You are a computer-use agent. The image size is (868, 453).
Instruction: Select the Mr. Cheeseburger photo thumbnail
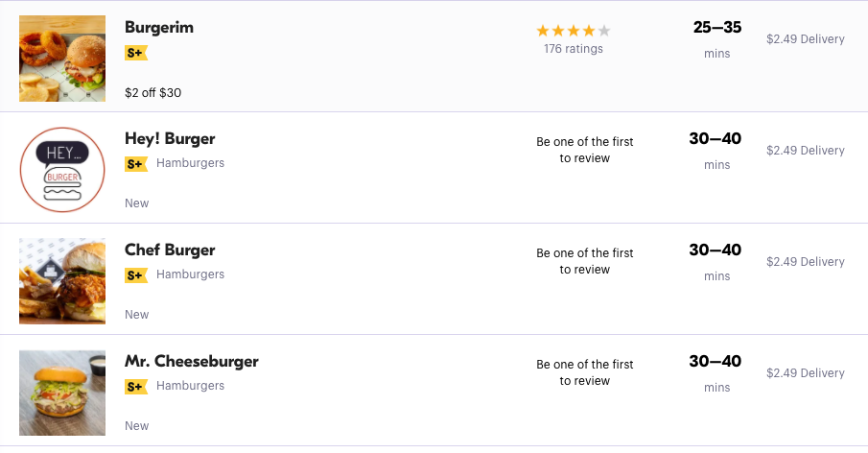(x=62, y=392)
